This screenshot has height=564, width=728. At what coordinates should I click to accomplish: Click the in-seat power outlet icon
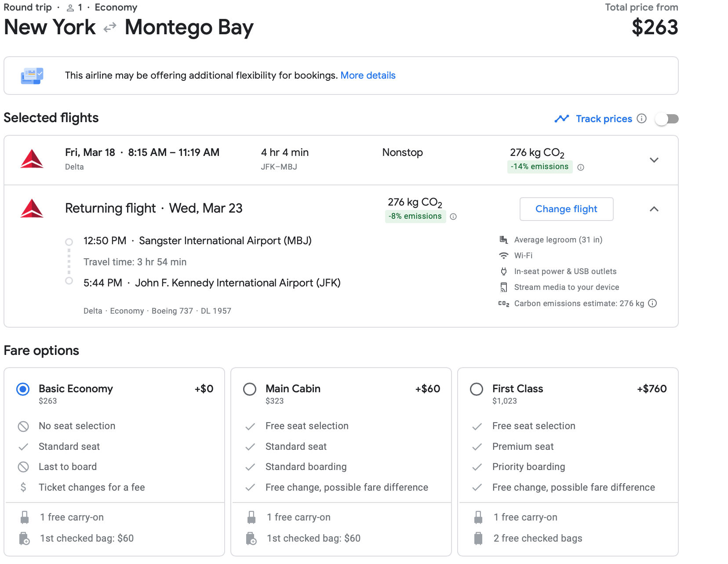coord(504,271)
